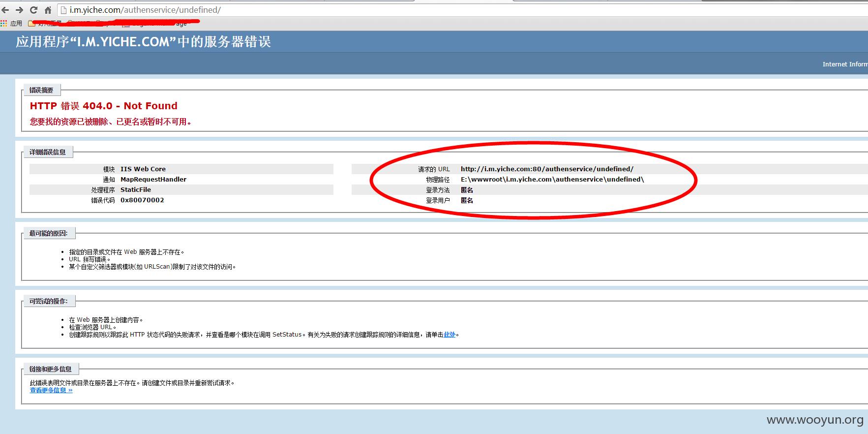Click the URLScan filter restriction bullet
Screen dimensions: 868x434
[x=152, y=267]
